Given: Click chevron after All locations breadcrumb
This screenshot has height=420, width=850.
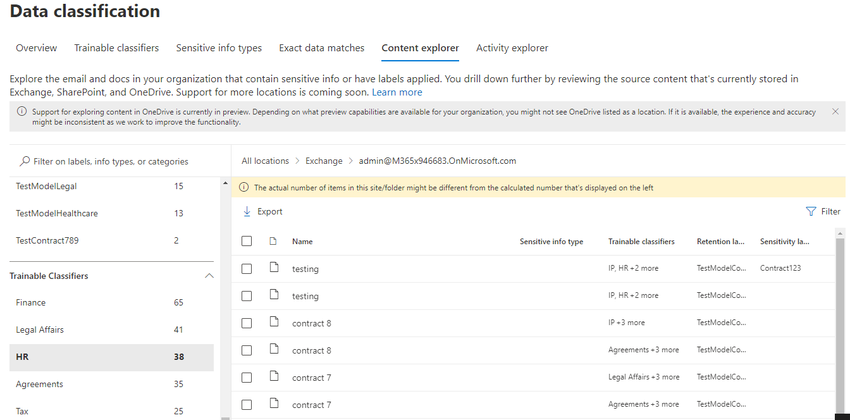Looking at the screenshot, I should pos(297,161).
